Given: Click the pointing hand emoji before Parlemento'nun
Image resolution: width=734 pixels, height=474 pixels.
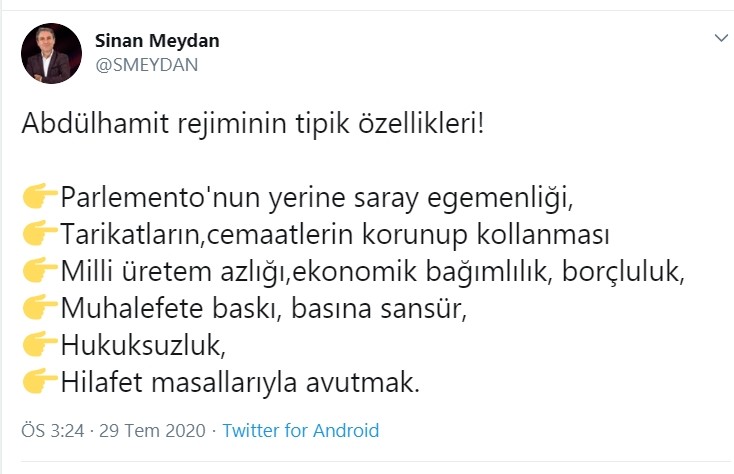Looking at the screenshot, I should click(39, 194).
